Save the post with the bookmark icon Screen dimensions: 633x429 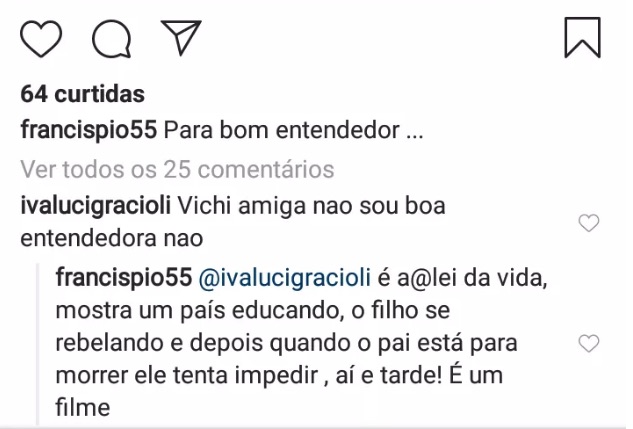[582, 38]
